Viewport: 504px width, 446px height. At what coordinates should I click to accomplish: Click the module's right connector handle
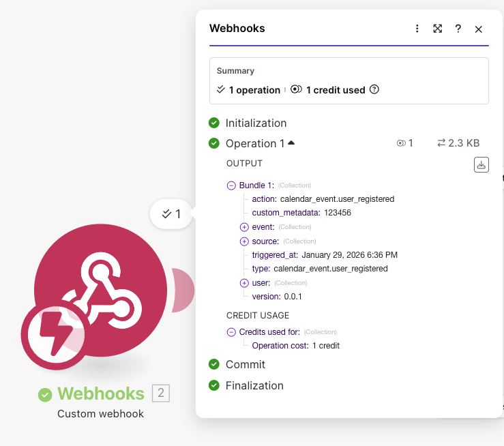click(x=183, y=291)
